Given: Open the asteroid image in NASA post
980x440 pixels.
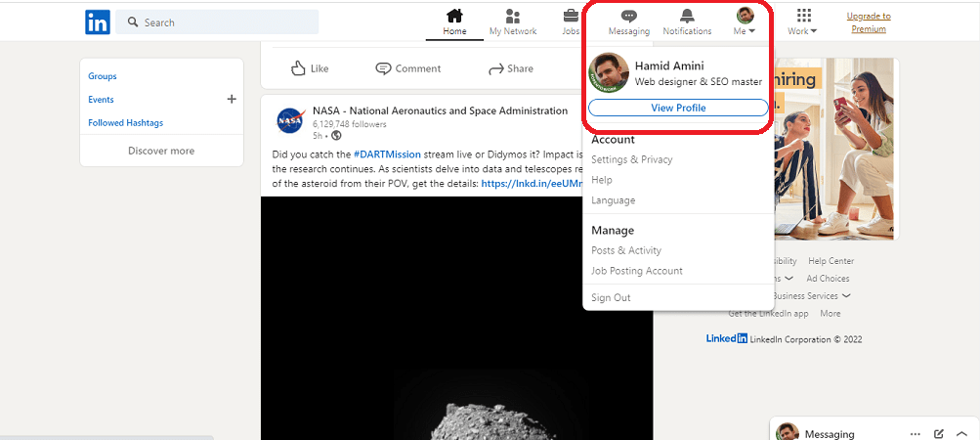Looking at the screenshot, I should click(457, 318).
